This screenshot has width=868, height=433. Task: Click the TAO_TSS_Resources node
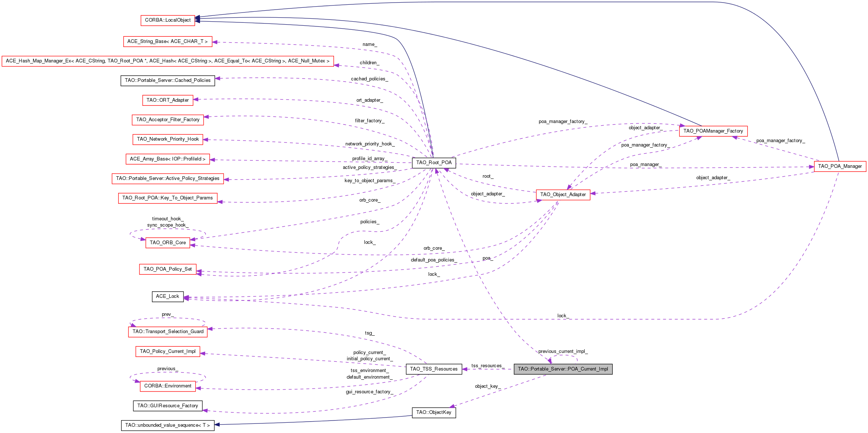[x=433, y=369]
